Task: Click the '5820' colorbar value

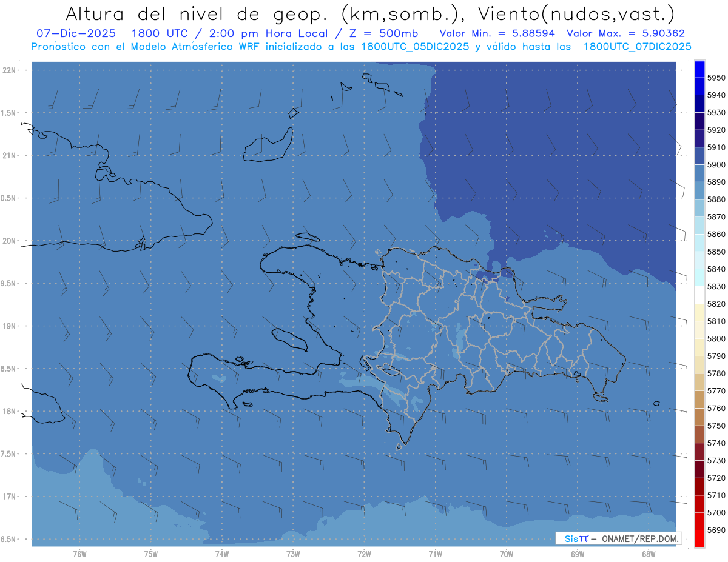Action: pos(716,304)
